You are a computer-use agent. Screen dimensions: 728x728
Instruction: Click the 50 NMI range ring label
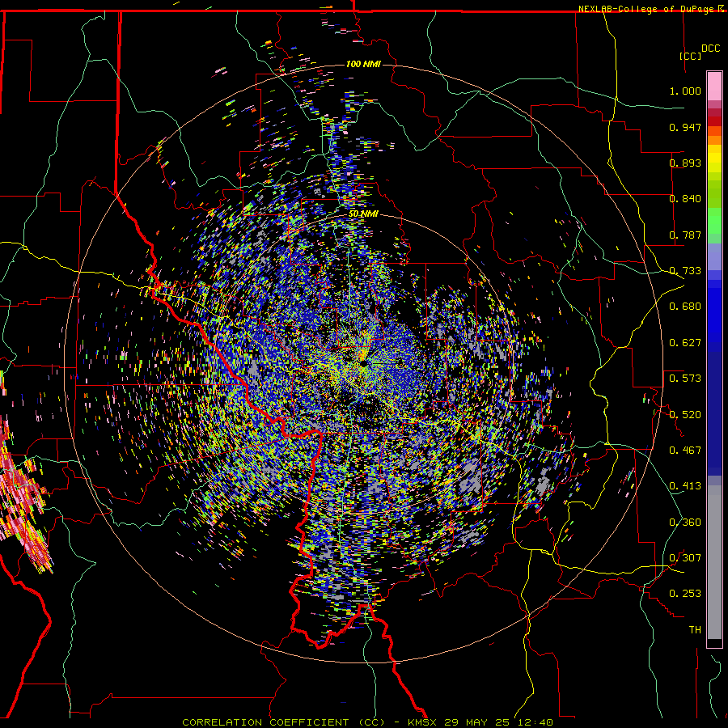(363, 214)
